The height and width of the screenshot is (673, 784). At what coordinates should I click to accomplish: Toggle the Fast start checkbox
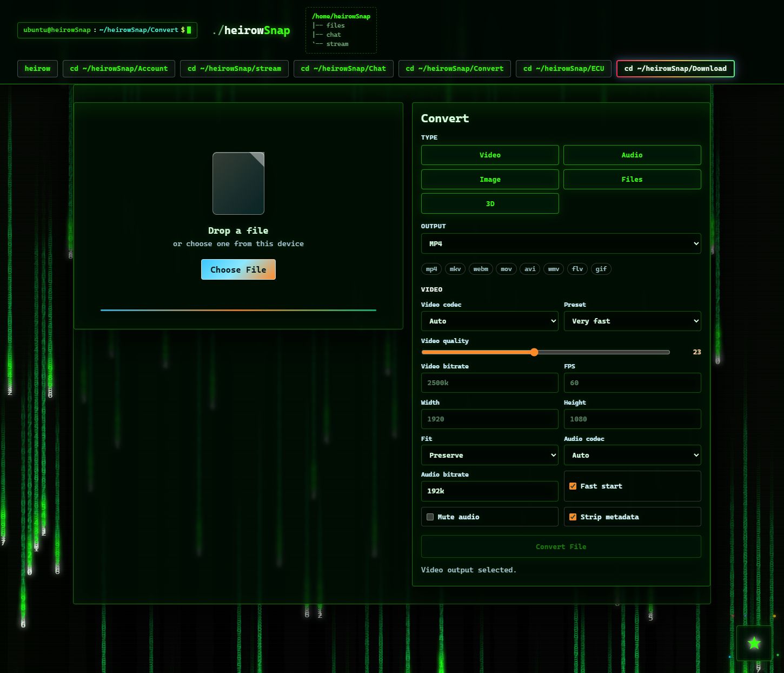573,486
